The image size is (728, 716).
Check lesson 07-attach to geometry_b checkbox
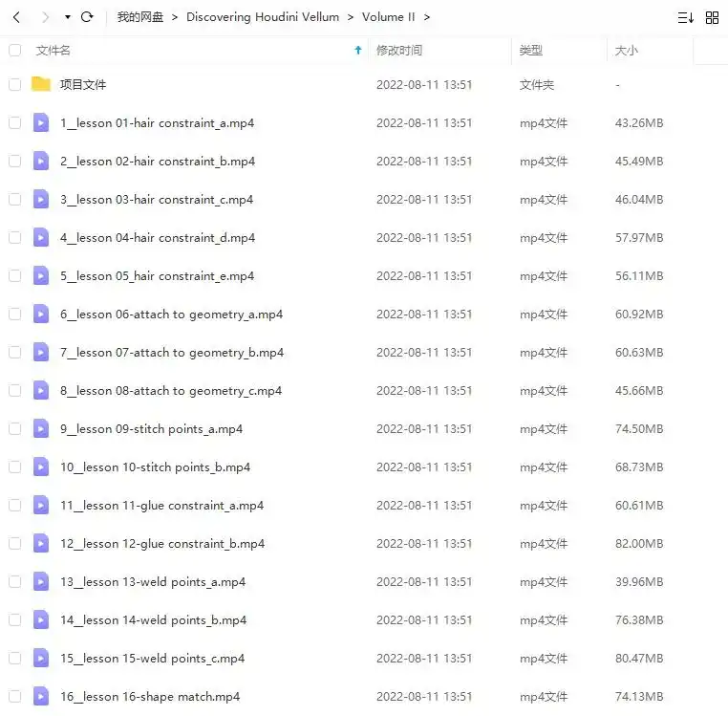click(x=15, y=353)
